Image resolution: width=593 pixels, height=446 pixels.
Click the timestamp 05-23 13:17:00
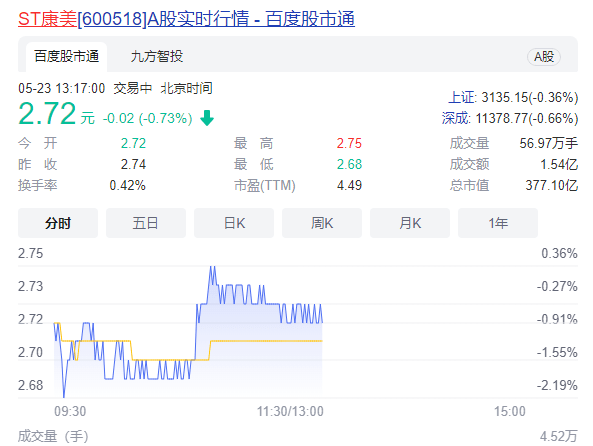(x=61, y=89)
